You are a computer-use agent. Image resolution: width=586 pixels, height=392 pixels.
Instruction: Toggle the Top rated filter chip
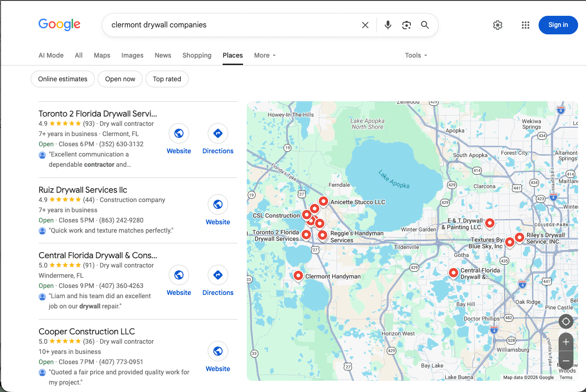coord(167,79)
